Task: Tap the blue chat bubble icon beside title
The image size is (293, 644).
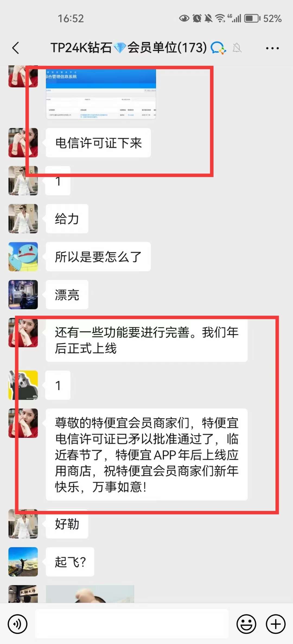Action: 218,48
